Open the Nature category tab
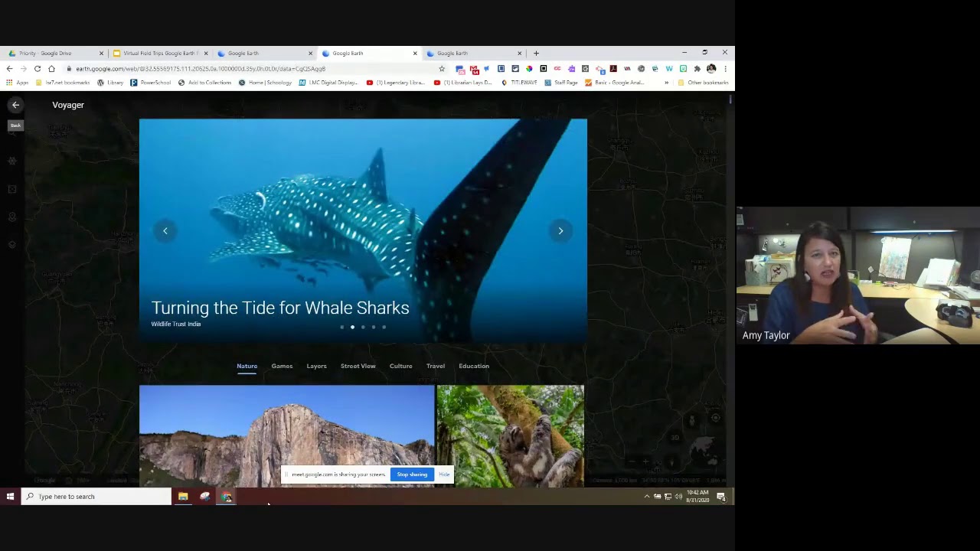The height and width of the screenshot is (551, 980). [247, 366]
